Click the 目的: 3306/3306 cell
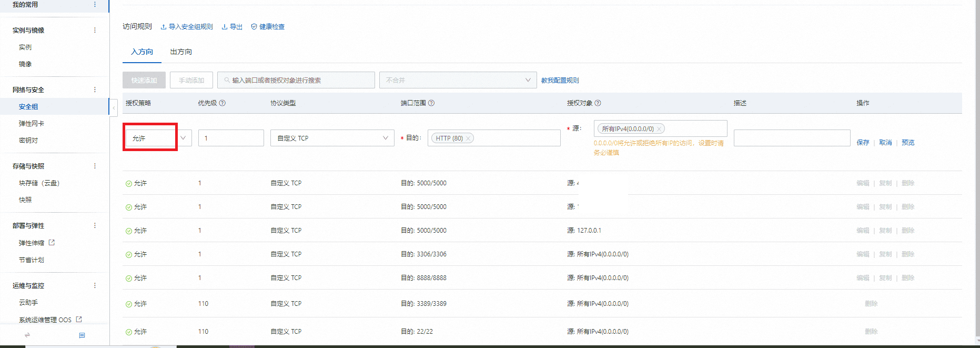980x348 pixels. (423, 254)
